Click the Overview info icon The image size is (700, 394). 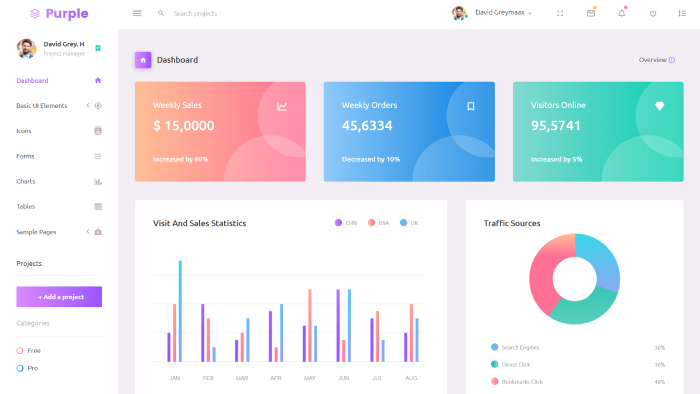point(672,60)
